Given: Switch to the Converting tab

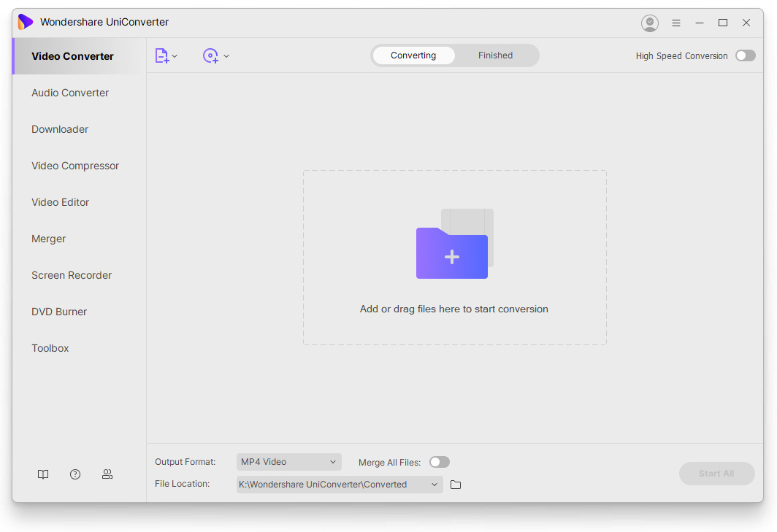Looking at the screenshot, I should (413, 55).
